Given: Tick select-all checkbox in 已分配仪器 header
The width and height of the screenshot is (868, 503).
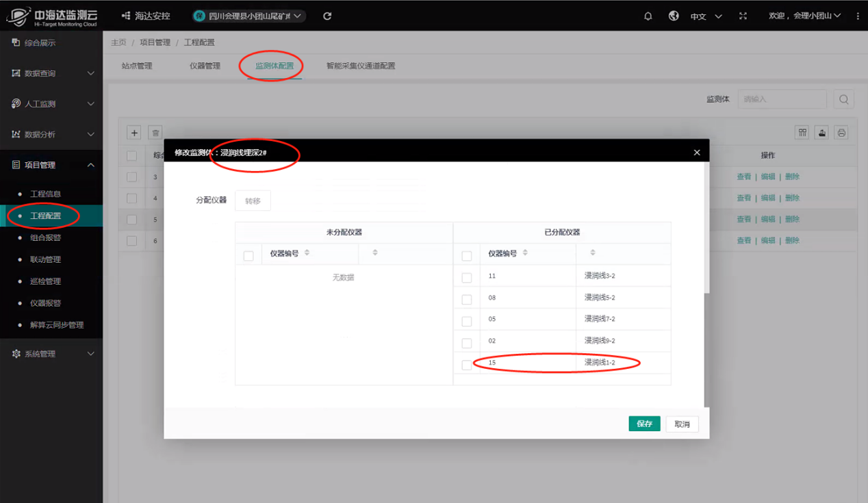Looking at the screenshot, I should (x=467, y=256).
